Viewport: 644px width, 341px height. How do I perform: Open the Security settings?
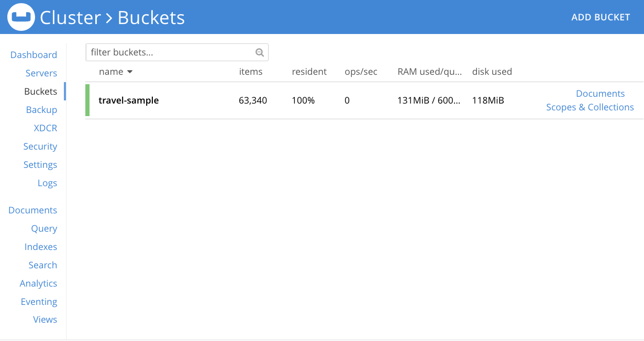40,146
